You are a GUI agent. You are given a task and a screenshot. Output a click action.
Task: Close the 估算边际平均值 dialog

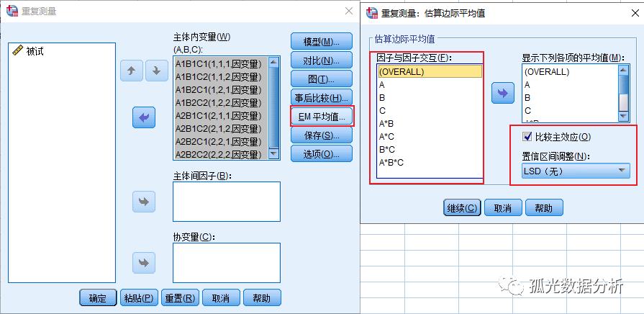click(635, 13)
